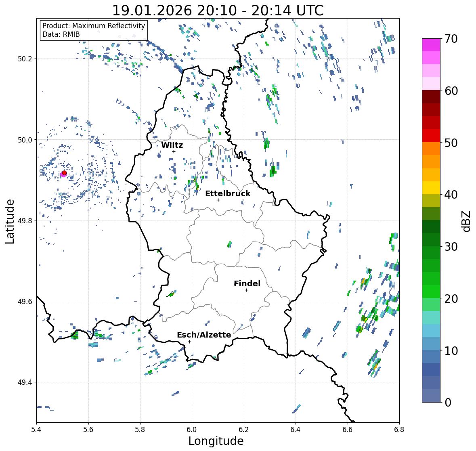
Task: Click the yellow colorbar segment above 40
Action: tap(431, 188)
